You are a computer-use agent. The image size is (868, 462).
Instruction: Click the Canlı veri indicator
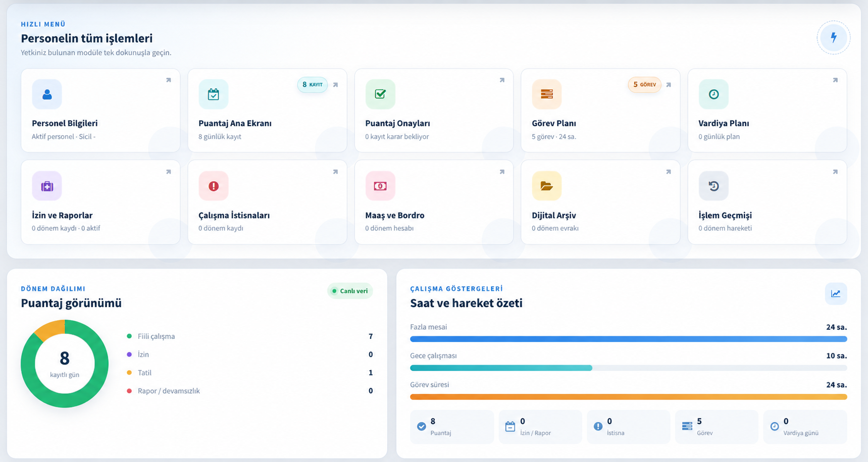[x=350, y=291]
